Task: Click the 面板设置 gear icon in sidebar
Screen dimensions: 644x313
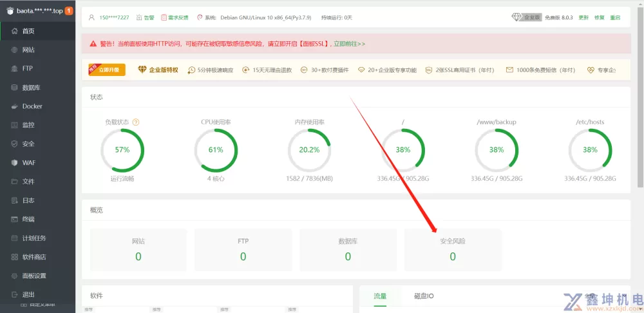Action: (x=14, y=276)
